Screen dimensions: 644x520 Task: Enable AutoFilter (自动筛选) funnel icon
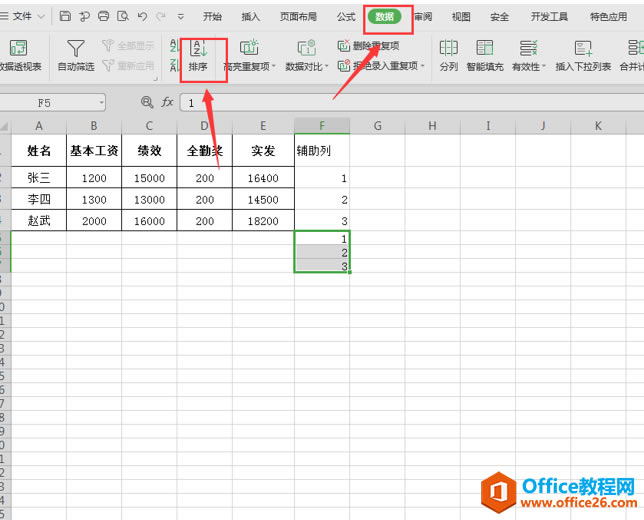[x=76, y=55]
